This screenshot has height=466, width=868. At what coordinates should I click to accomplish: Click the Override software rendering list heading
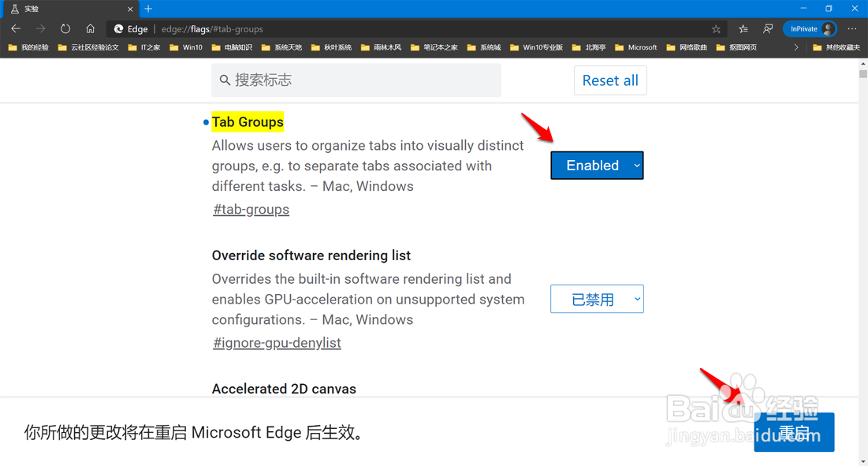coord(311,255)
